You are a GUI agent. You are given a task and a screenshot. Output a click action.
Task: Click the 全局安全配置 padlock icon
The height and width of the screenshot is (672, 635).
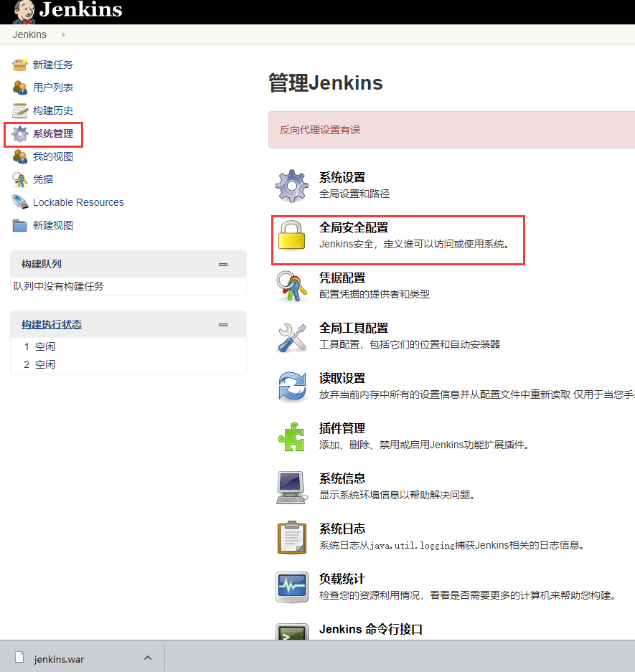click(291, 235)
